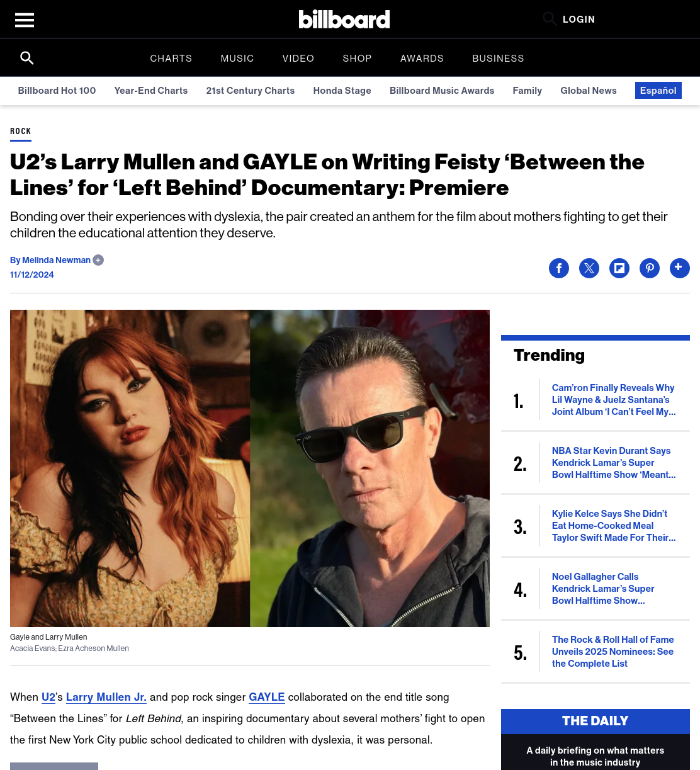Open the CHARTS menu
The width and height of the screenshot is (700, 770).
tap(171, 59)
